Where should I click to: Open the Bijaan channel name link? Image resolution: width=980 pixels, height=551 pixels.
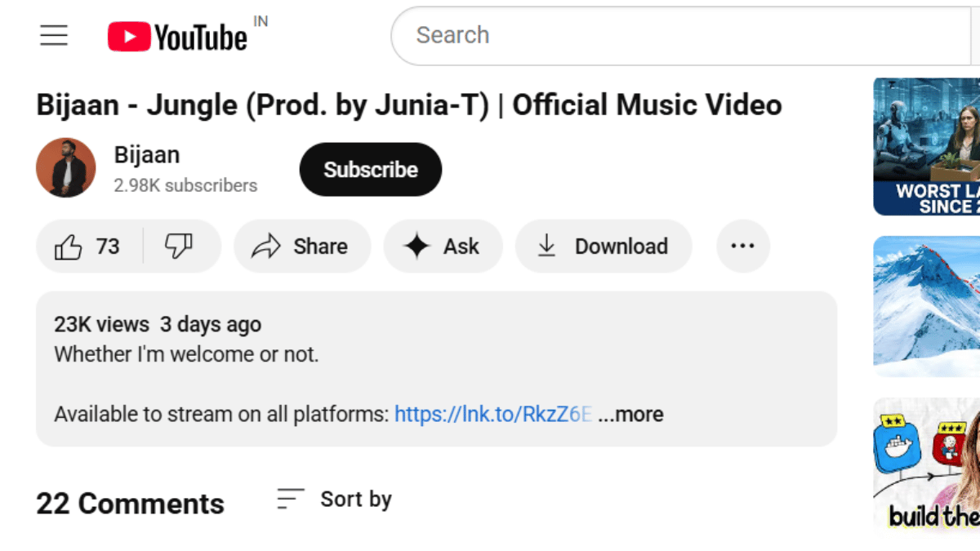click(147, 155)
